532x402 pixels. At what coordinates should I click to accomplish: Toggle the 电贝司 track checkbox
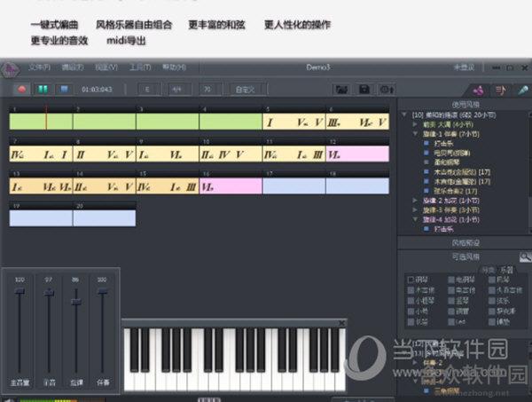426,153
